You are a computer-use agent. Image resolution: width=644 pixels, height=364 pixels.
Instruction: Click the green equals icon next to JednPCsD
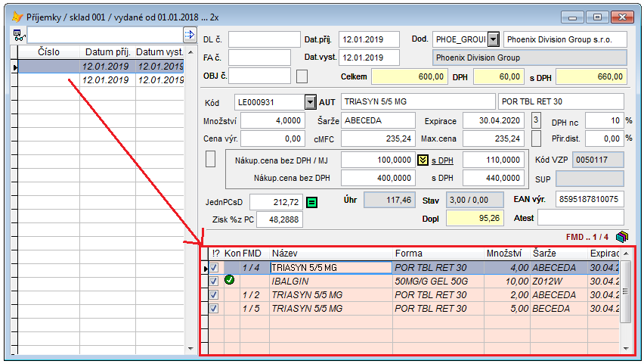(x=312, y=201)
